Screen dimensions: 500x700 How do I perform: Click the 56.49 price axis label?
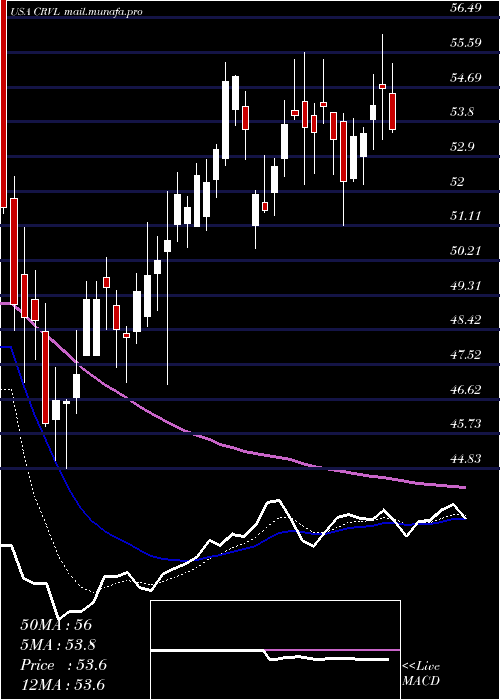[x=466, y=8]
